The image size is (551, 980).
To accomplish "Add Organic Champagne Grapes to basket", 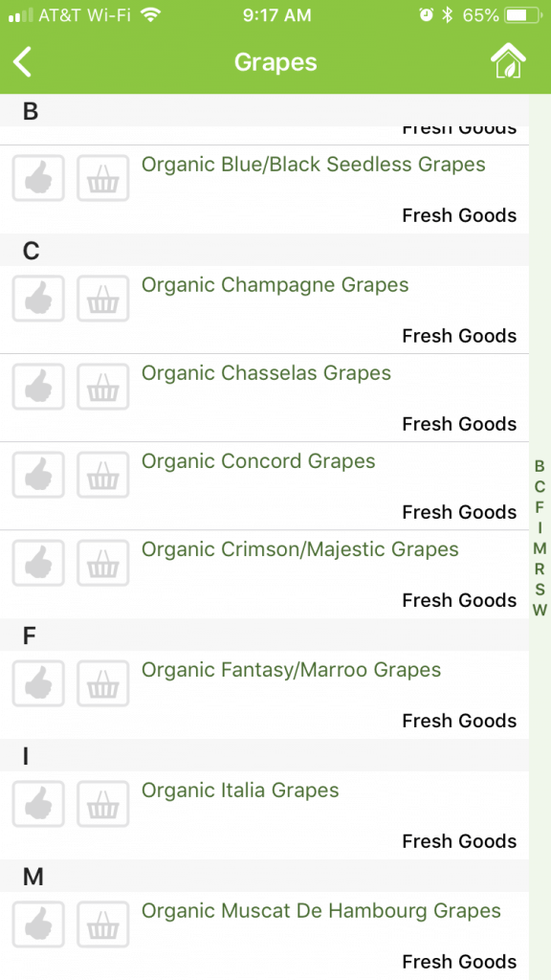I will point(103,299).
